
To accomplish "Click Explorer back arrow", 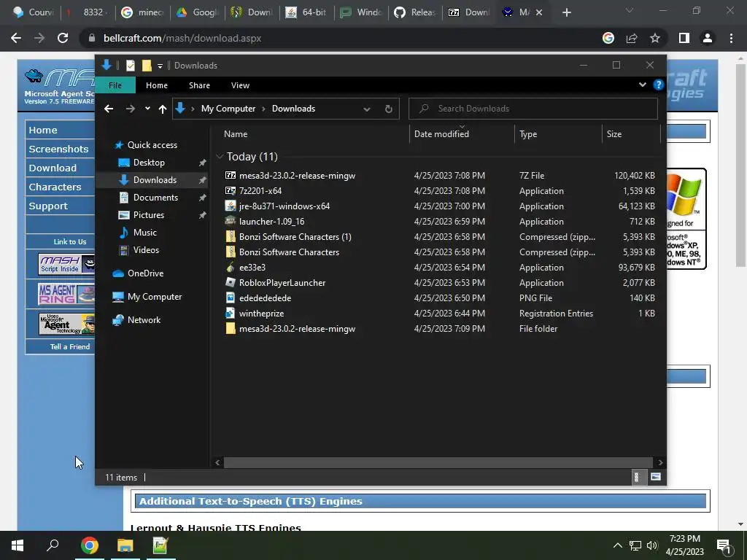I will coord(109,109).
